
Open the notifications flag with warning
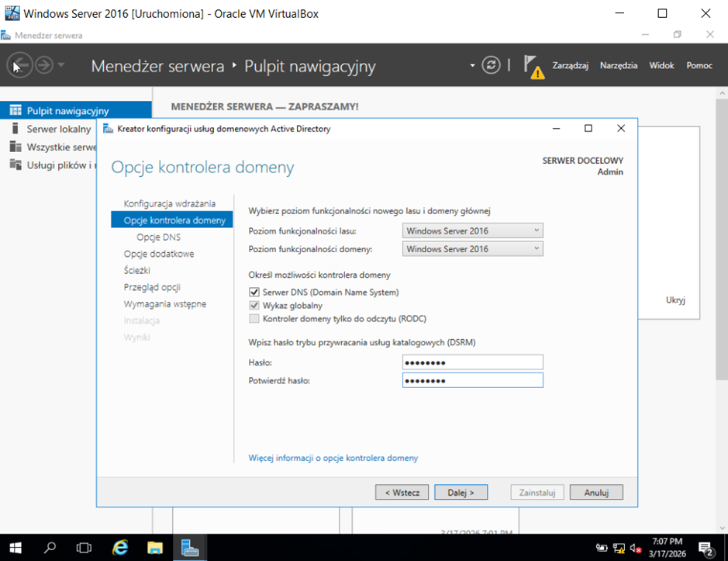tap(532, 66)
